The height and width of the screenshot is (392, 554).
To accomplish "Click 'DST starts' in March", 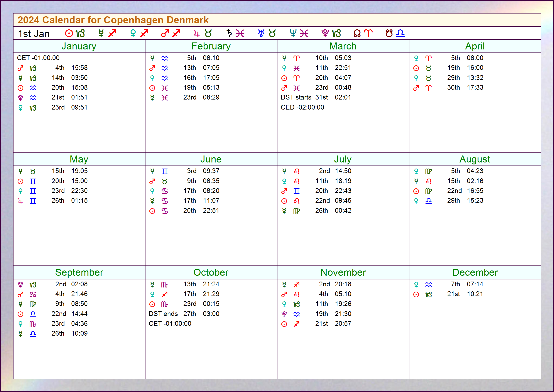I will tap(296, 97).
